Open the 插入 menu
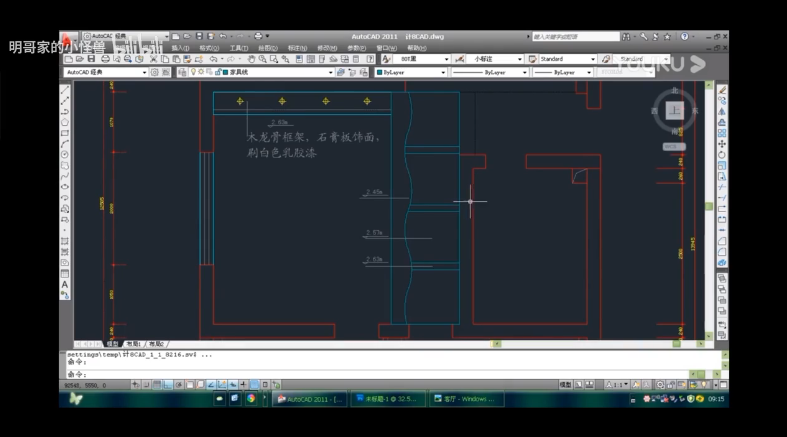This screenshot has height=437, width=787. [x=180, y=47]
